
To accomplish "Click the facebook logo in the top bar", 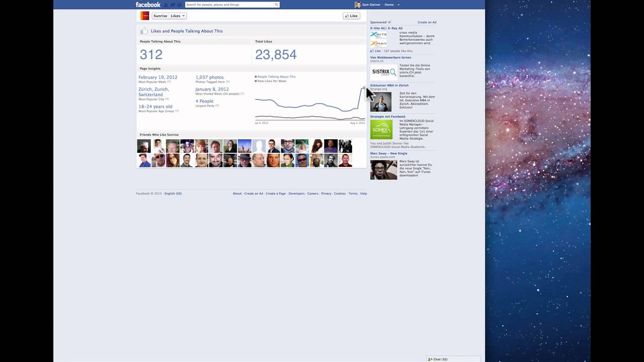I will 148,5.
